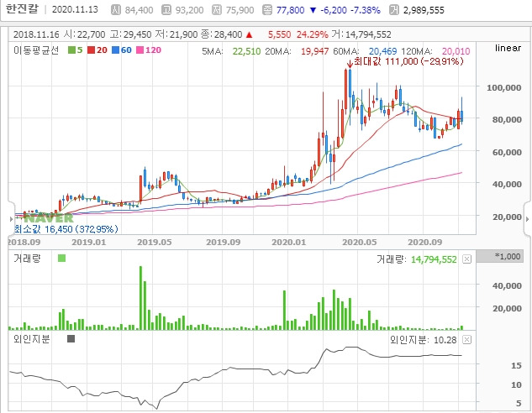Click the 저 (low price) icon in header
Image resolution: width=532 pixels, height=413 pixels.
[x=217, y=10]
